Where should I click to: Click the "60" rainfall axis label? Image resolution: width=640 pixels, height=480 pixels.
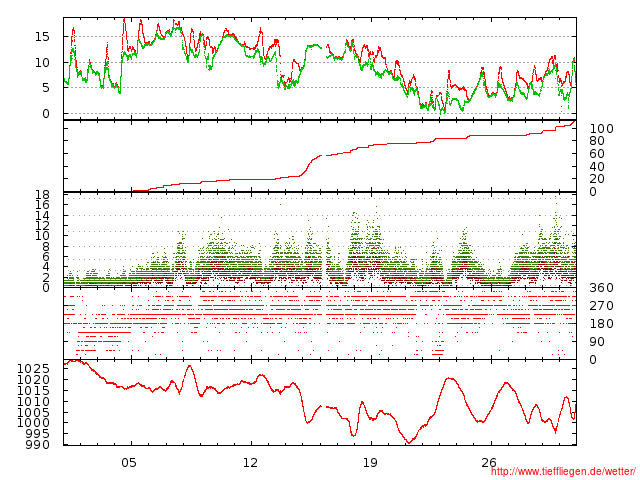tap(597, 154)
